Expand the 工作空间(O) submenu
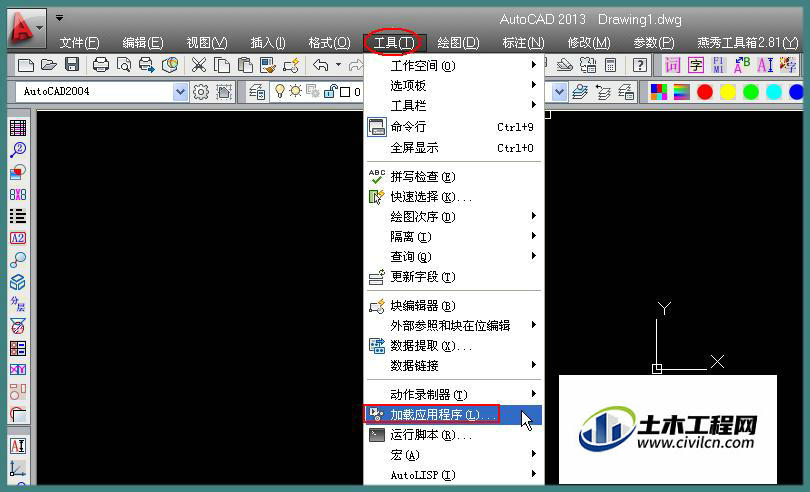Screen dimensions: 810x492 point(454,66)
